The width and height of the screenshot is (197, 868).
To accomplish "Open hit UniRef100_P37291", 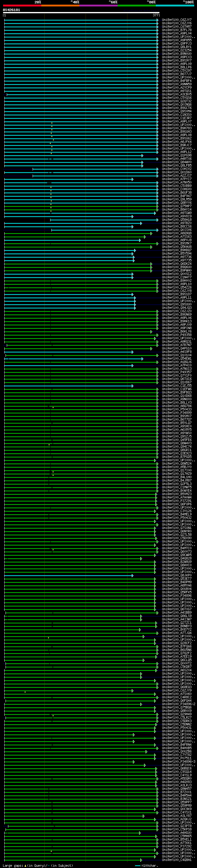I will pyautogui.click(x=176, y=501).
